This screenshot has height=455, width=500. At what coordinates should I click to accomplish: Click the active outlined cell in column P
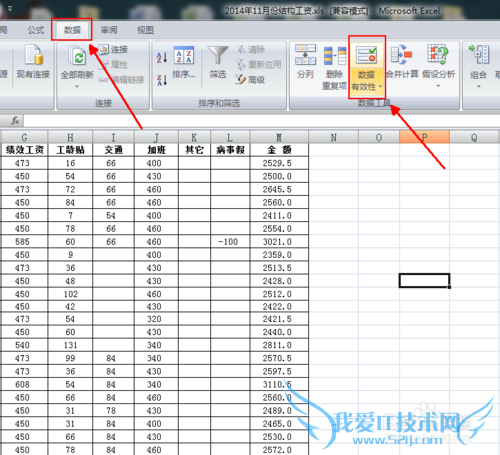point(424,280)
